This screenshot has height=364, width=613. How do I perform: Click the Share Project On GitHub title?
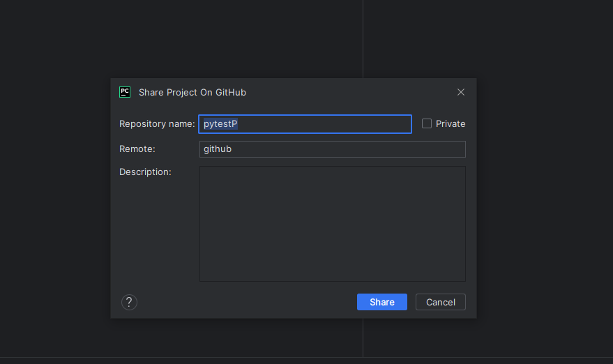click(192, 93)
